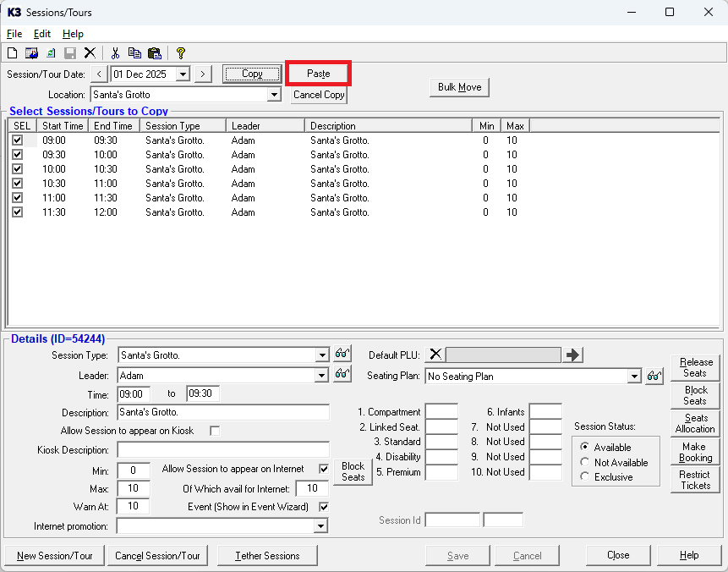Clear Default PLU with the X icon

click(x=435, y=355)
